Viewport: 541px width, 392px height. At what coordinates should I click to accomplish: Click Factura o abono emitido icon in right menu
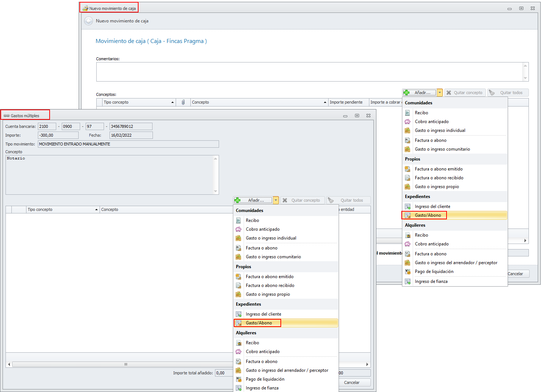(408, 169)
